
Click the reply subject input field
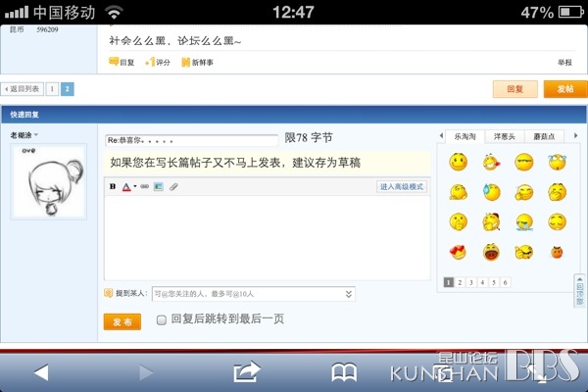coord(192,141)
